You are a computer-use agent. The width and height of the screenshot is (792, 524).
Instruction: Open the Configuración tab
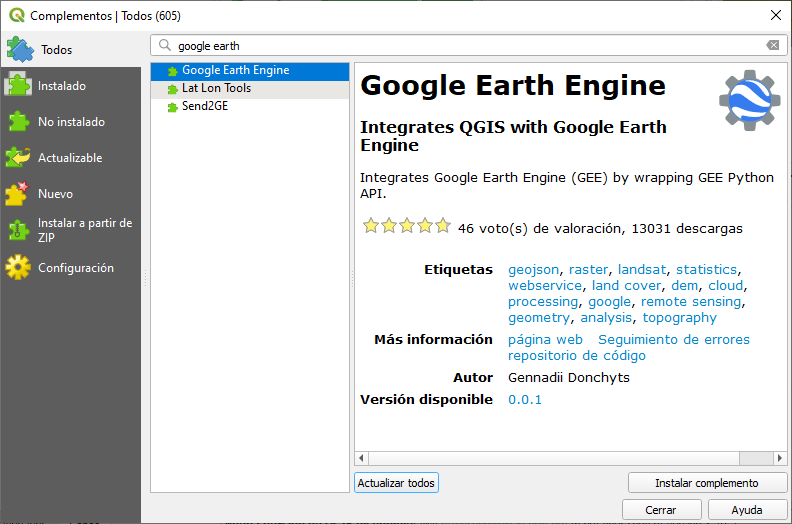(71, 267)
